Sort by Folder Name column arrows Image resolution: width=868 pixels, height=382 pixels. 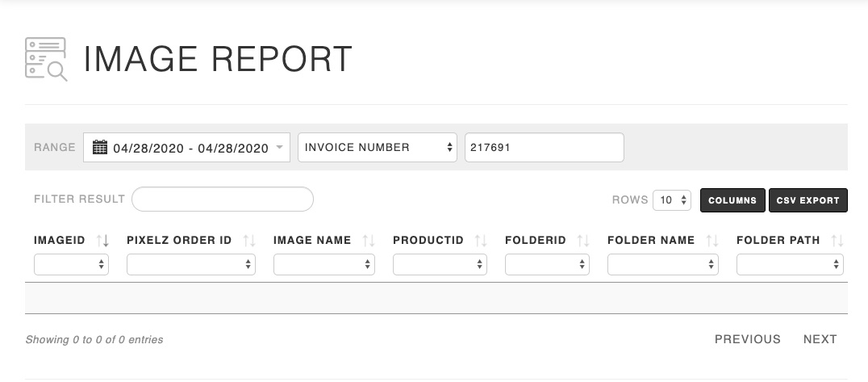712,241
